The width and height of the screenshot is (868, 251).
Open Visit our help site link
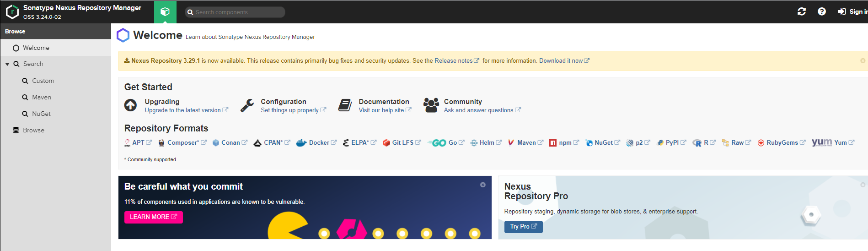click(x=385, y=110)
